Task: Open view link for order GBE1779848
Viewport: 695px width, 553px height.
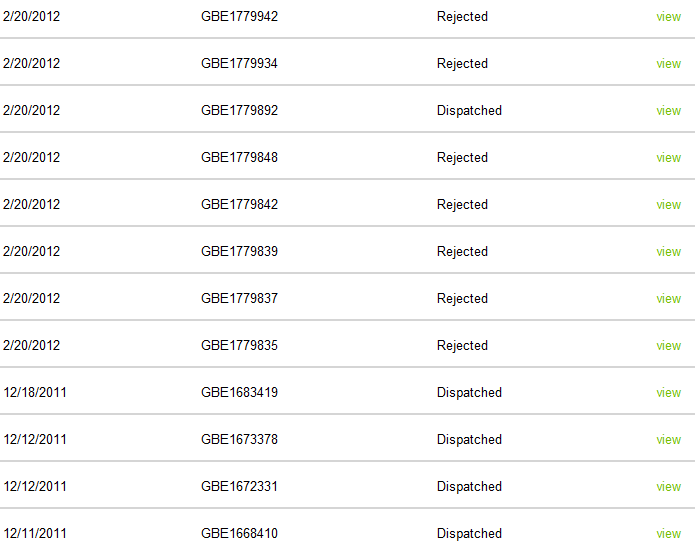Action: click(668, 158)
